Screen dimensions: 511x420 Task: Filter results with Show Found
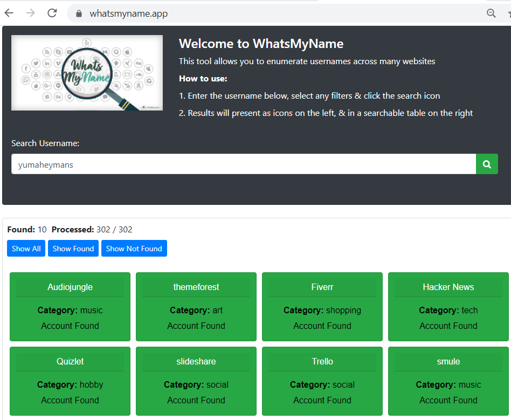tap(73, 249)
